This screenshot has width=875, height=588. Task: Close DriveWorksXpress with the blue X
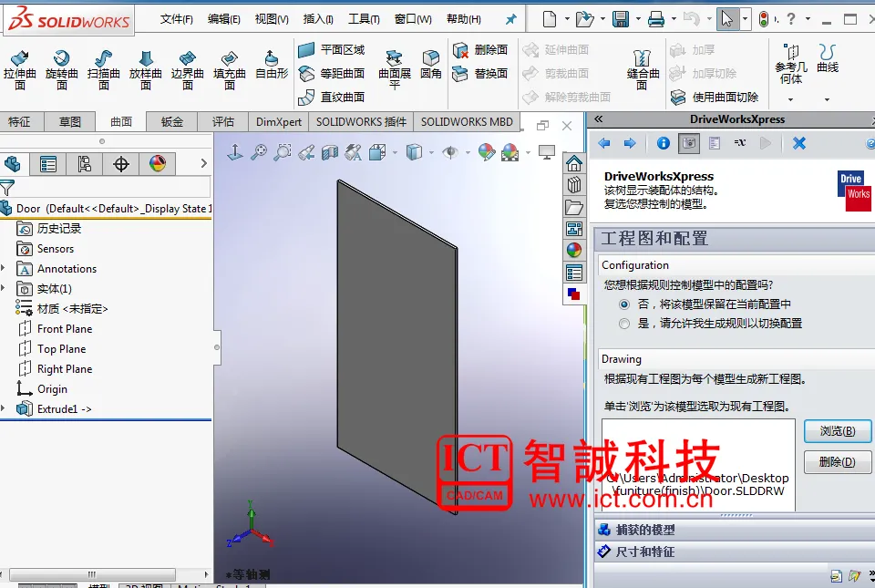[x=799, y=143]
